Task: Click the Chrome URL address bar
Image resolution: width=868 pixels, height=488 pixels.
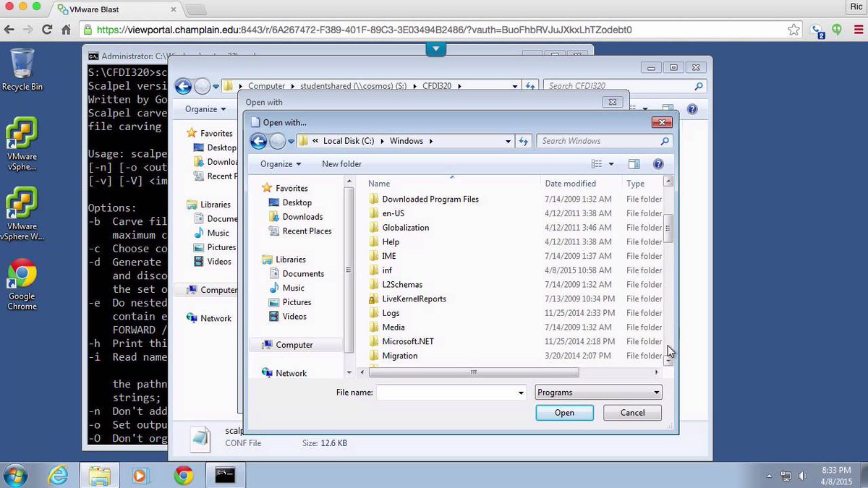Action: [x=434, y=30]
